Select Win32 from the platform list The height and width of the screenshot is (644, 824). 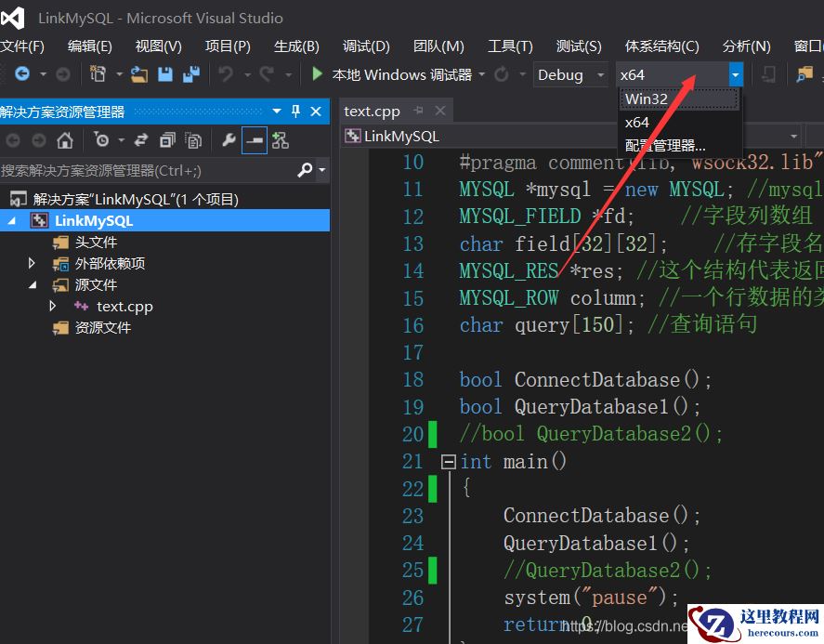(x=647, y=99)
